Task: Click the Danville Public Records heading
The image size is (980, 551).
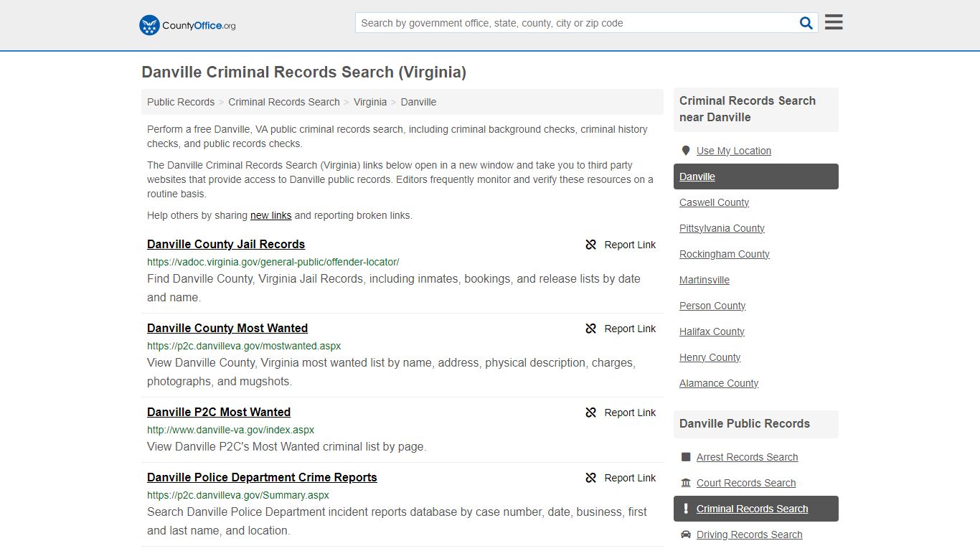Action: coord(745,423)
